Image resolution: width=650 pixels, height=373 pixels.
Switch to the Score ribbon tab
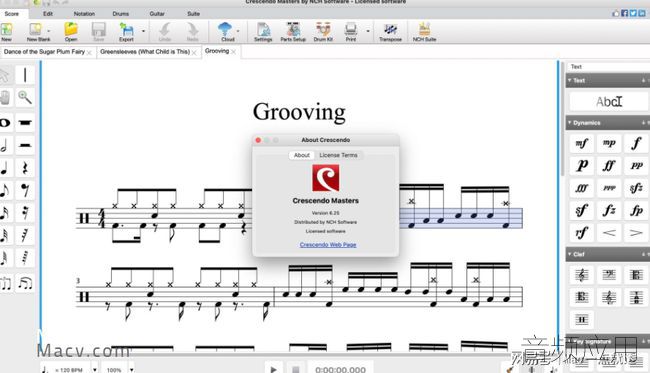(x=12, y=14)
